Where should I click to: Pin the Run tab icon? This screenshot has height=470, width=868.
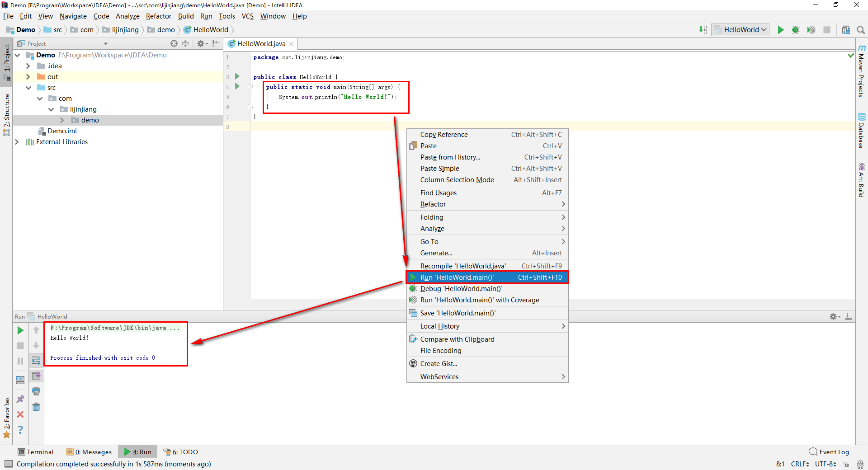pyautogui.click(x=20, y=399)
